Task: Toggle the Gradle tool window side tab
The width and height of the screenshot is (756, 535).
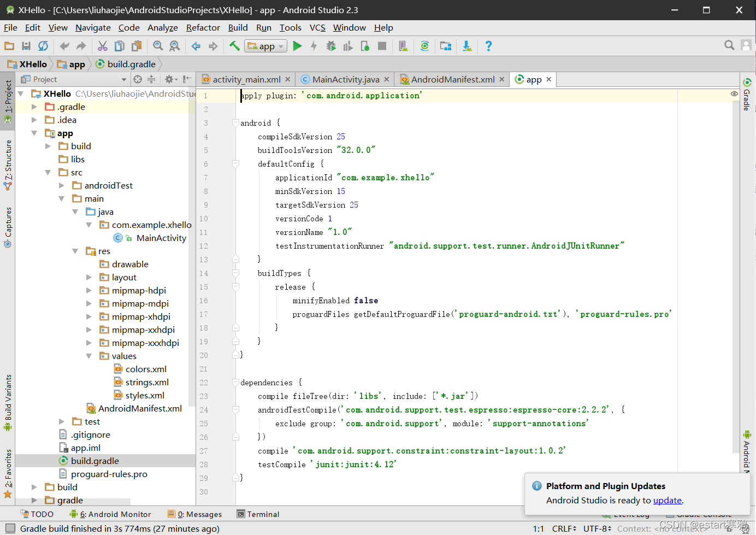Action: point(747,95)
